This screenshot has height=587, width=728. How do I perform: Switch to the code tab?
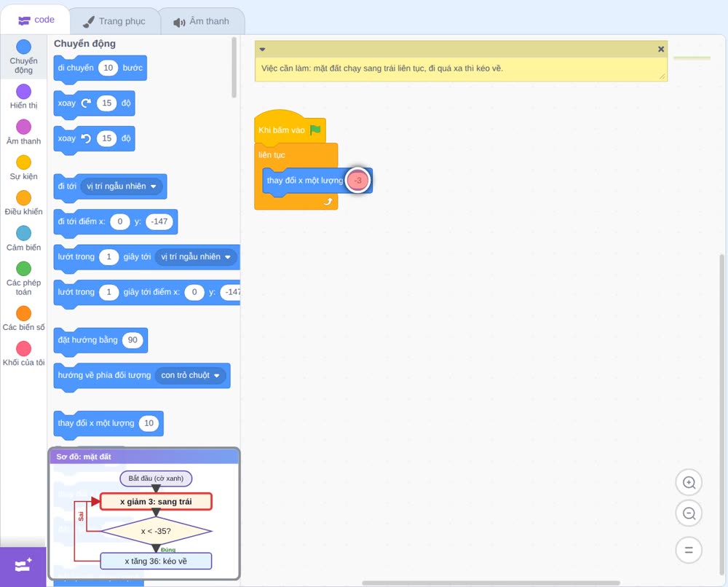tap(36, 20)
